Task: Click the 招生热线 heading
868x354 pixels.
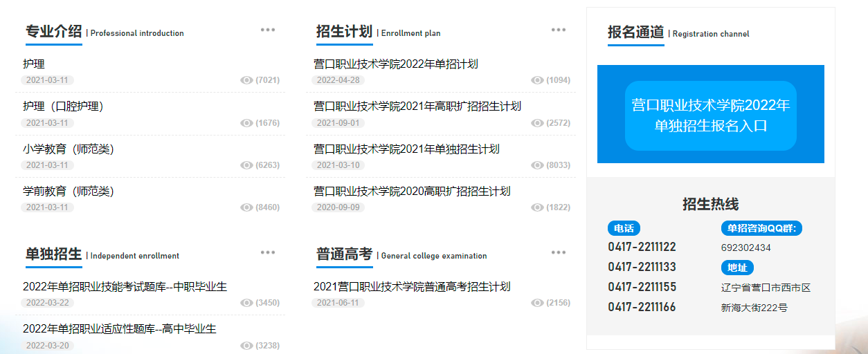Action: 711,204
